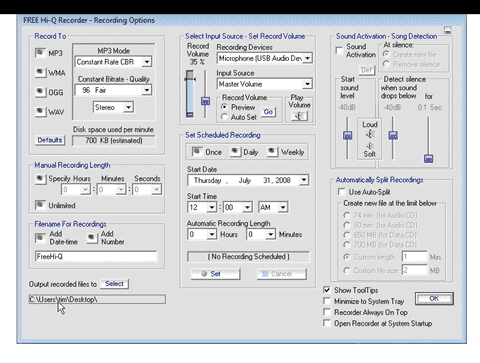480x363 pixels.
Task: Open the Input Source dropdown
Action: tap(307, 84)
